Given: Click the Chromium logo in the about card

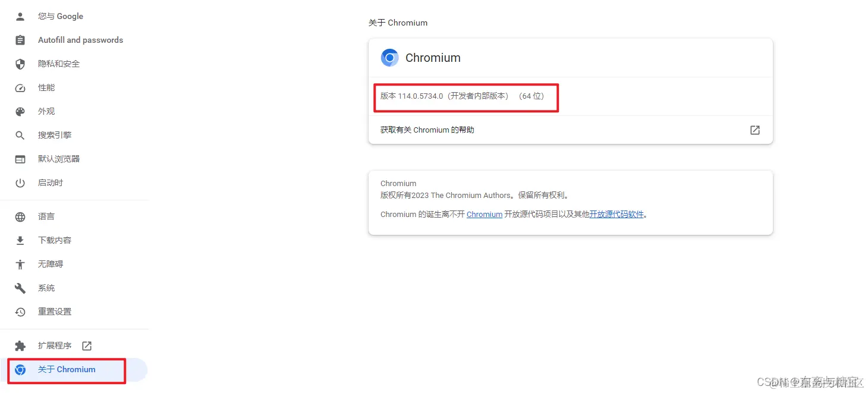Looking at the screenshot, I should (x=389, y=58).
